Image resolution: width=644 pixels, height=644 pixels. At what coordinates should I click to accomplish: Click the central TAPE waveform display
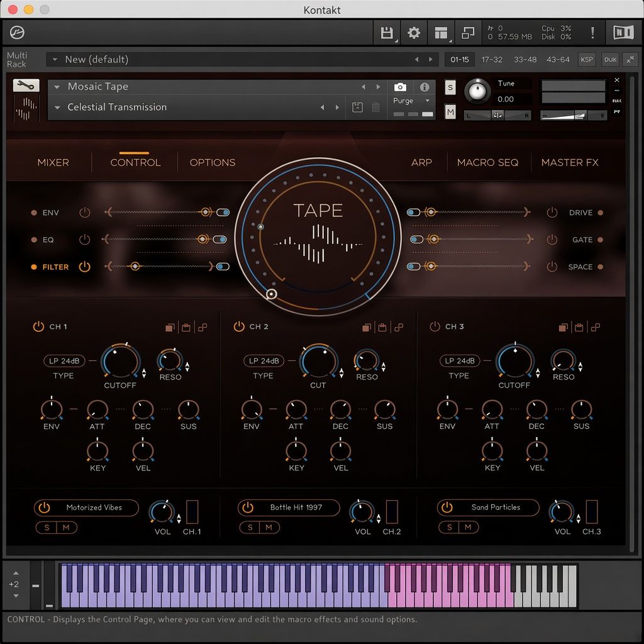(318, 244)
